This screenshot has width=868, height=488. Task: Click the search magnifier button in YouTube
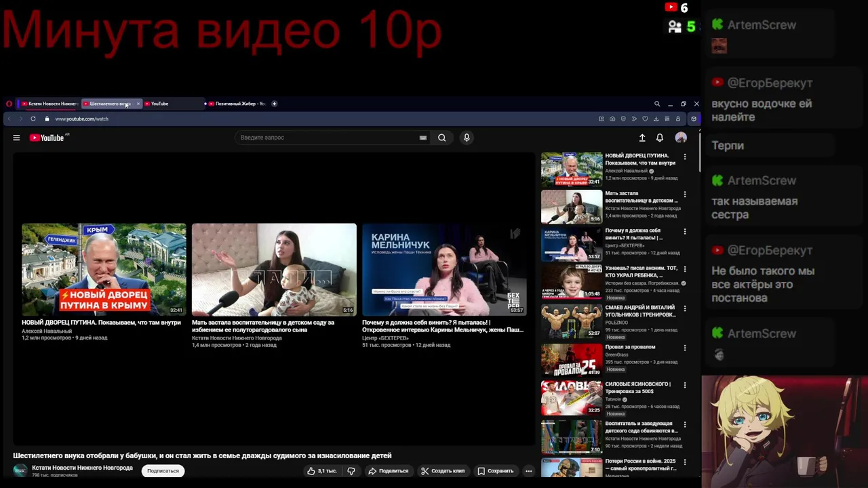click(x=441, y=138)
